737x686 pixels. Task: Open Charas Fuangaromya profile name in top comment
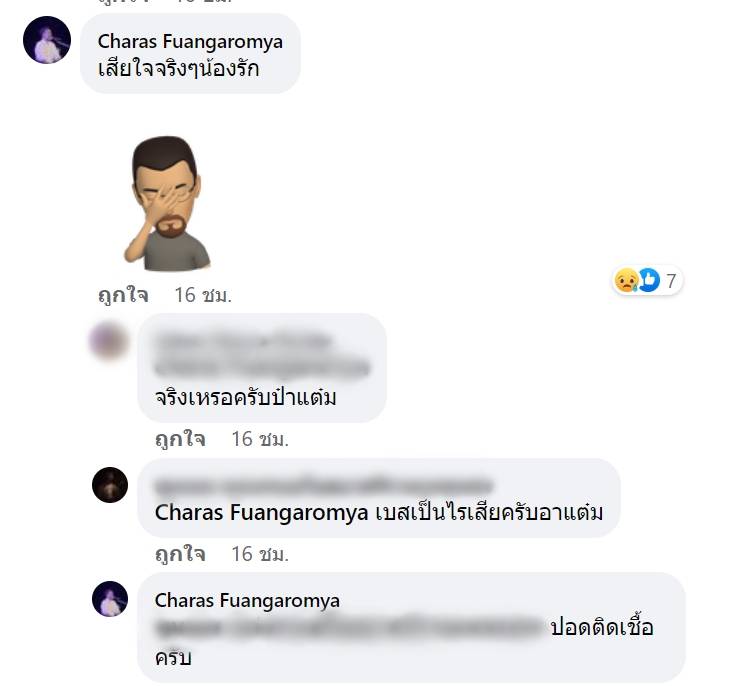[190, 41]
